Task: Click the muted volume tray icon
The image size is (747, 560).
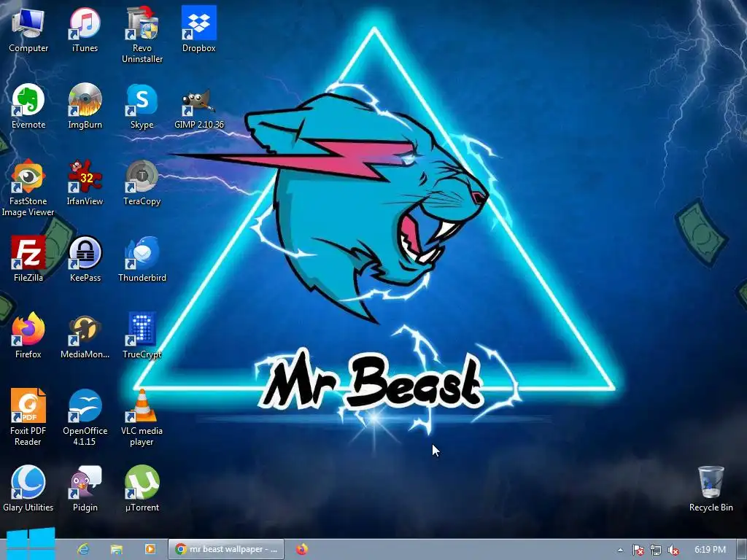Action: [673, 550]
